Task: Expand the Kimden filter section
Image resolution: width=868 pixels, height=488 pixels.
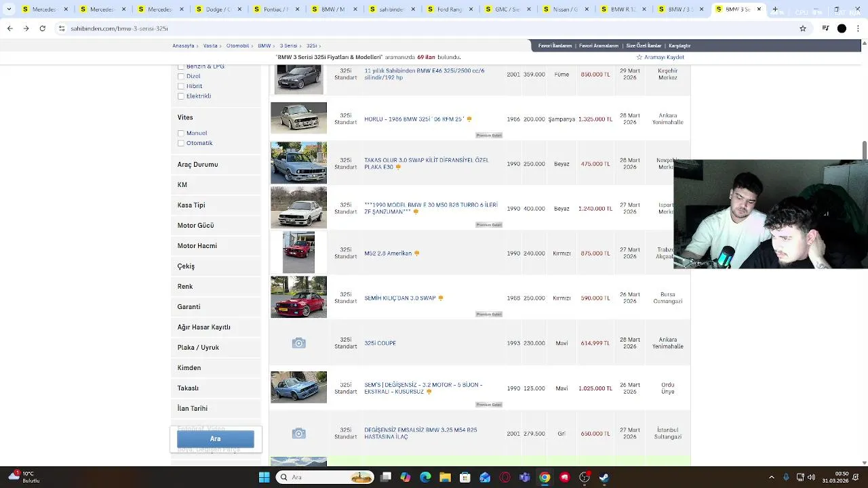Action: pos(216,368)
